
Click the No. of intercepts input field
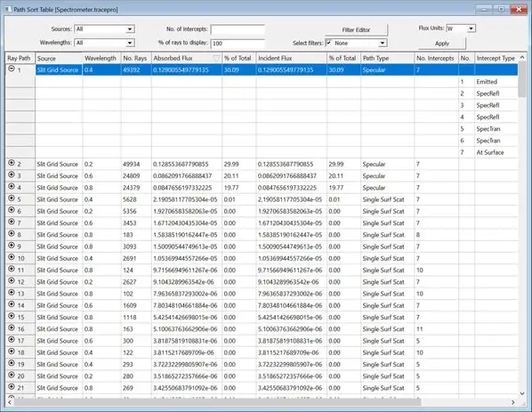point(238,29)
